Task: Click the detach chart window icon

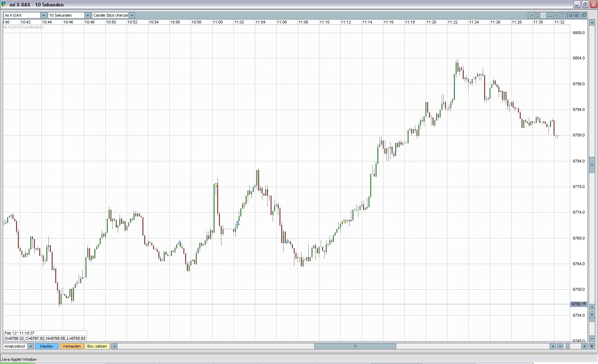Action: tap(584, 15)
